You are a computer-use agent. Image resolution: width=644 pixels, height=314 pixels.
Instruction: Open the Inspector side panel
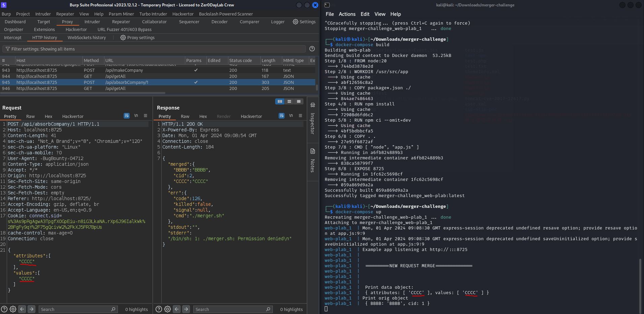click(313, 119)
